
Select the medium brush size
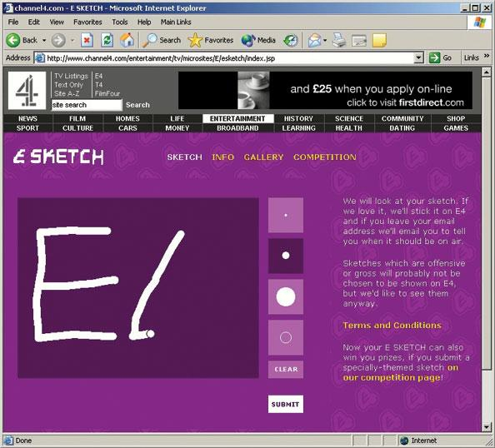[x=286, y=256]
